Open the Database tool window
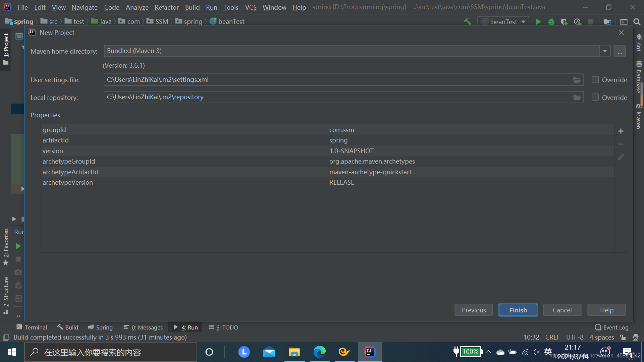The width and height of the screenshot is (644, 362). [x=639, y=77]
